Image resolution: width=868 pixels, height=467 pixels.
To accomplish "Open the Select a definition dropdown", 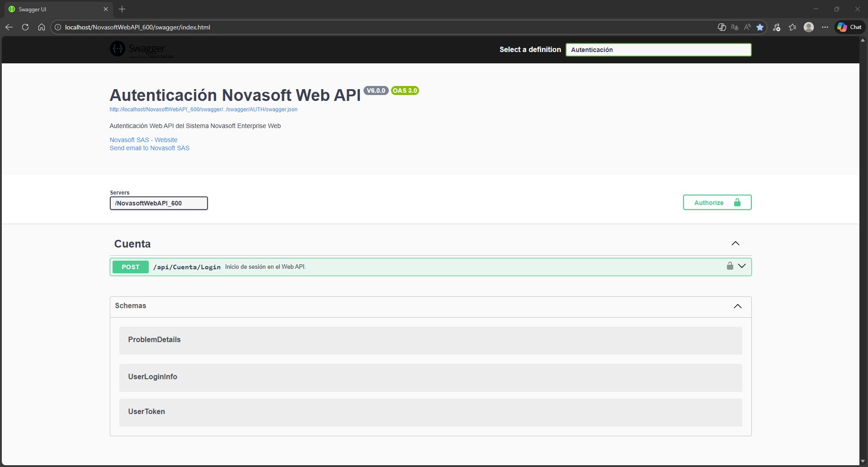I will click(658, 50).
